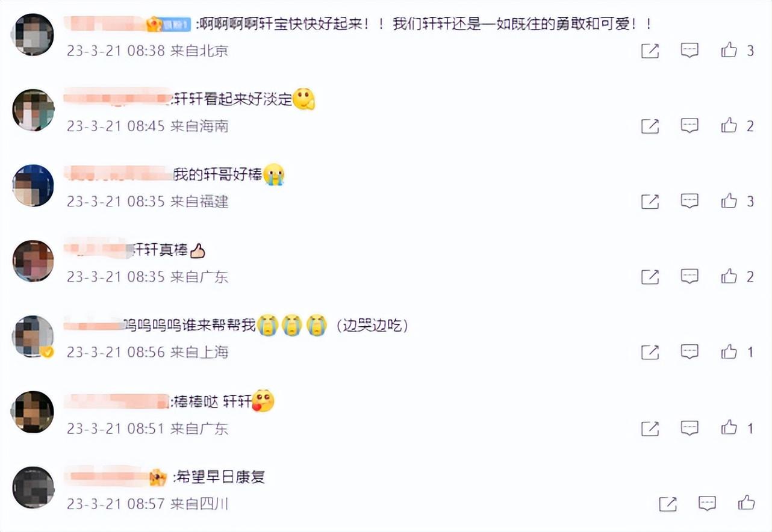Share the comment posted from 海南
The image size is (772, 532).
coord(650,126)
